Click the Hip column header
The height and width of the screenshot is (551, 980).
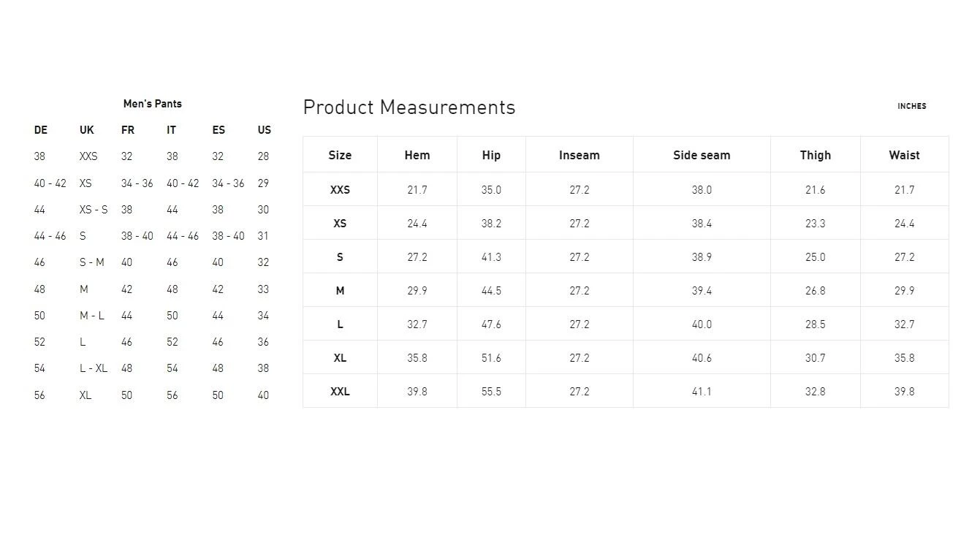[x=491, y=155]
